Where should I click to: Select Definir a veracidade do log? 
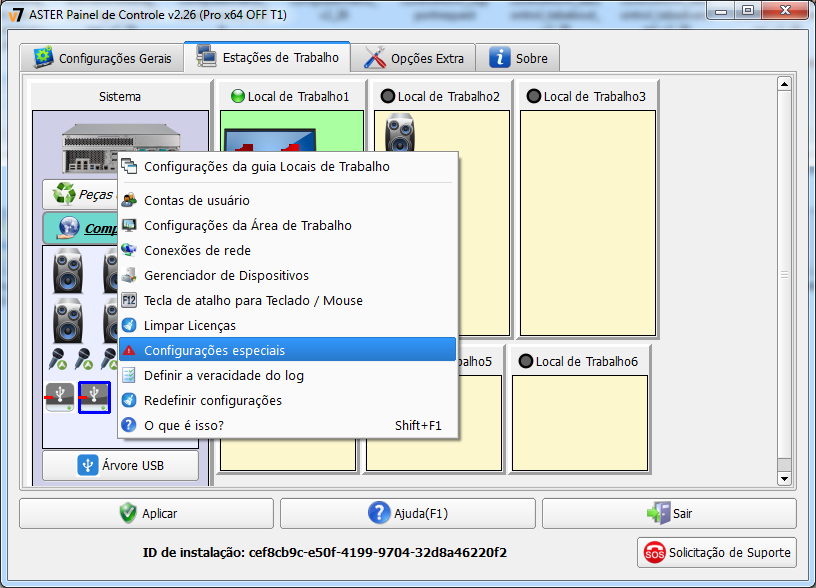pyautogui.click(x=288, y=375)
